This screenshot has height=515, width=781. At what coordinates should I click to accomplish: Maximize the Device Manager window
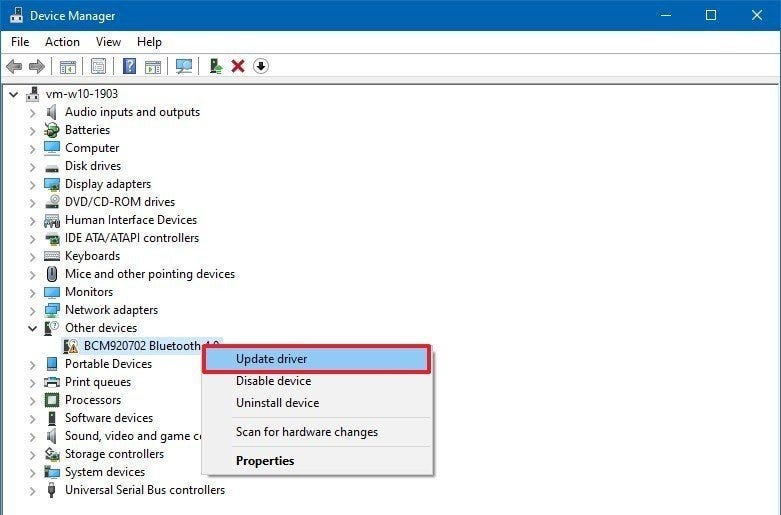[x=711, y=15]
